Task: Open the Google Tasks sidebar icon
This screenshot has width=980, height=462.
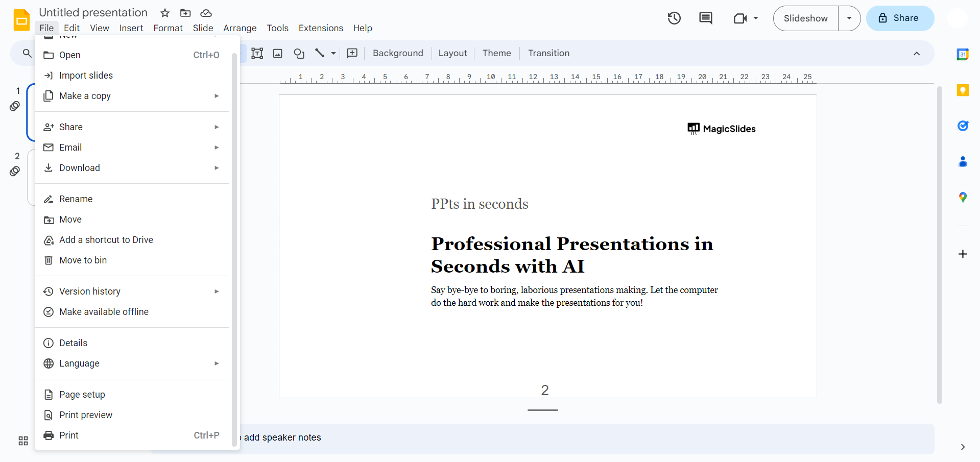Action: pyautogui.click(x=963, y=126)
